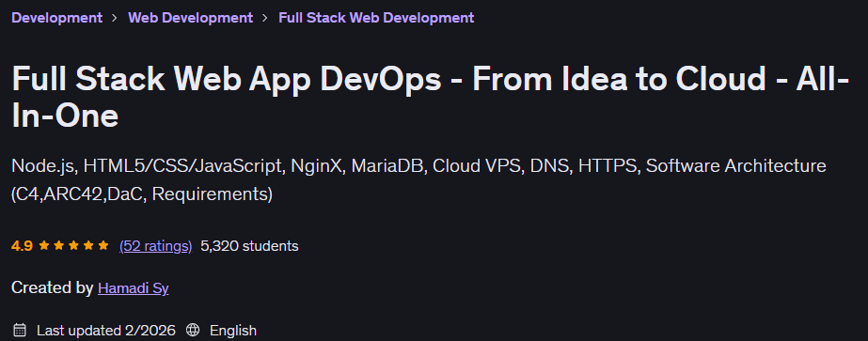Click the 4.9 rating score
Screen dimensions: 868x341
[22, 246]
